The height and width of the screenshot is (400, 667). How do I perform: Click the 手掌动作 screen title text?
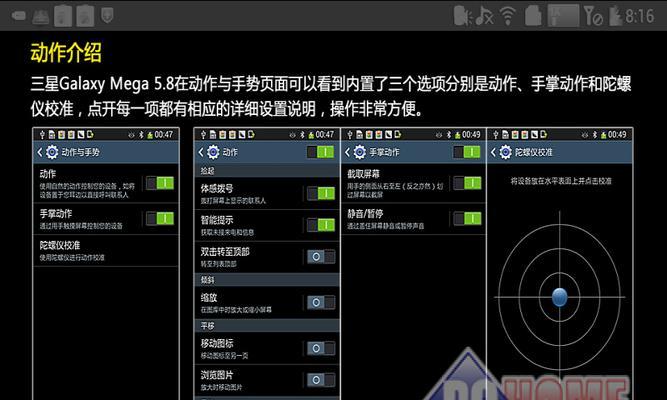pos(384,152)
